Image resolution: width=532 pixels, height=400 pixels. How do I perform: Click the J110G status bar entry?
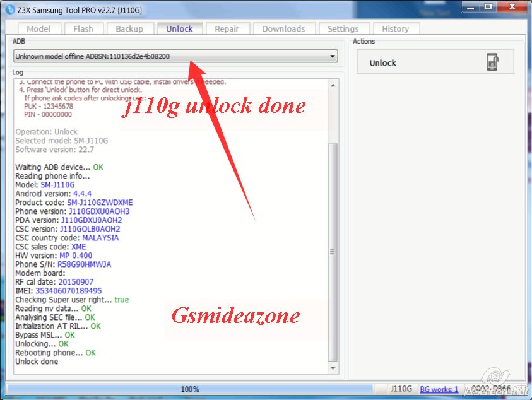click(x=401, y=389)
